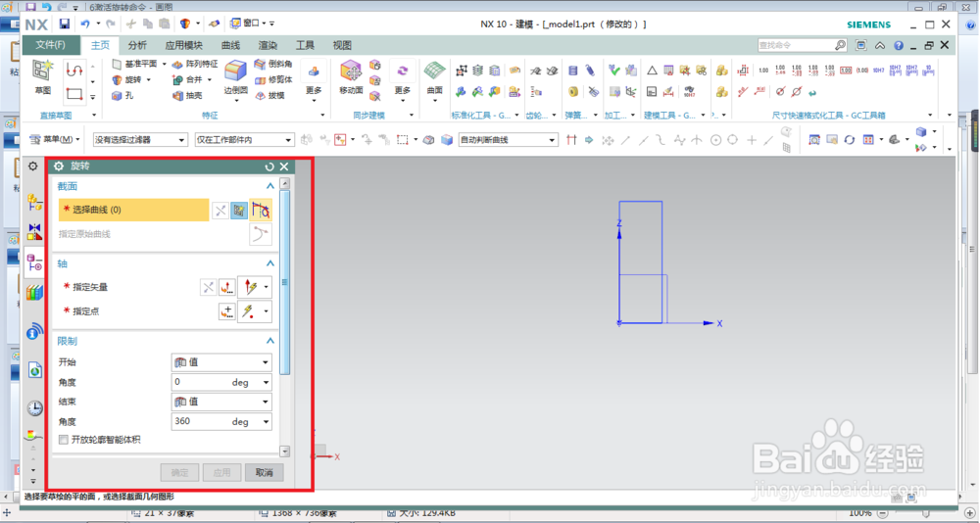This screenshot has width=980, height=523.
Task: Click the save icon in NX title bar
Action: click(x=65, y=24)
